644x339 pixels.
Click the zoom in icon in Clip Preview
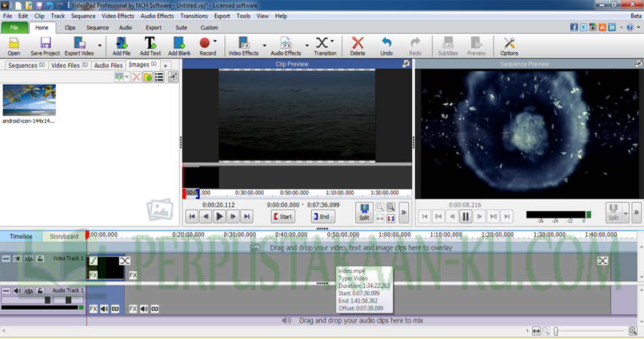coord(391,207)
